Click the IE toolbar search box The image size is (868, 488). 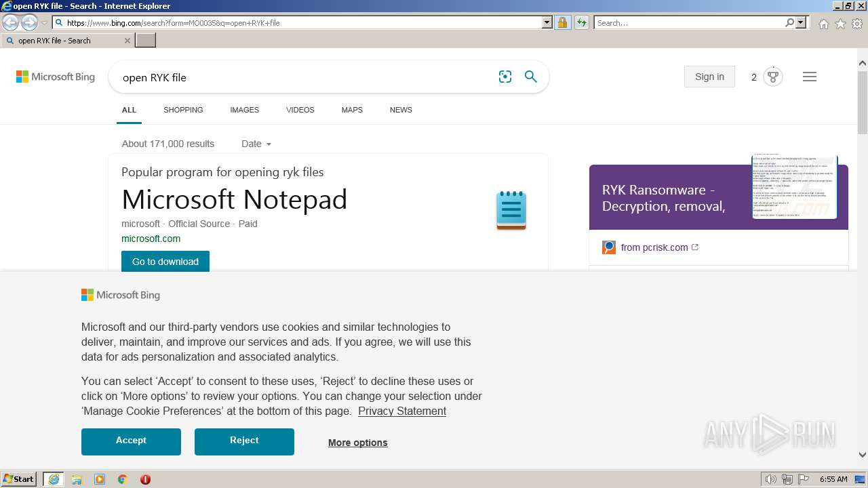click(x=689, y=22)
